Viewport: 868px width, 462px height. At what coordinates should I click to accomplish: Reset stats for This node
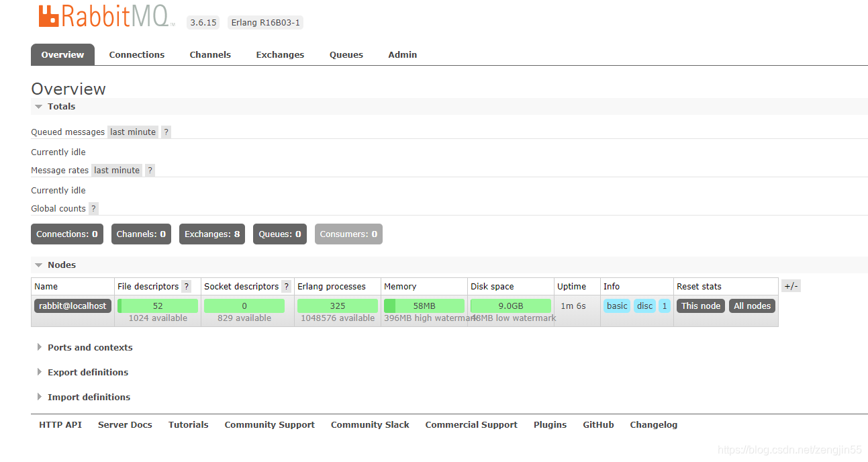pos(701,306)
